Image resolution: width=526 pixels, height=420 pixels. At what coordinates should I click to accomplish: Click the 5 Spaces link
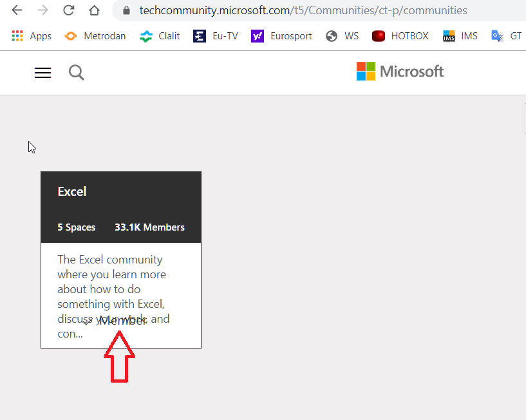tap(76, 227)
